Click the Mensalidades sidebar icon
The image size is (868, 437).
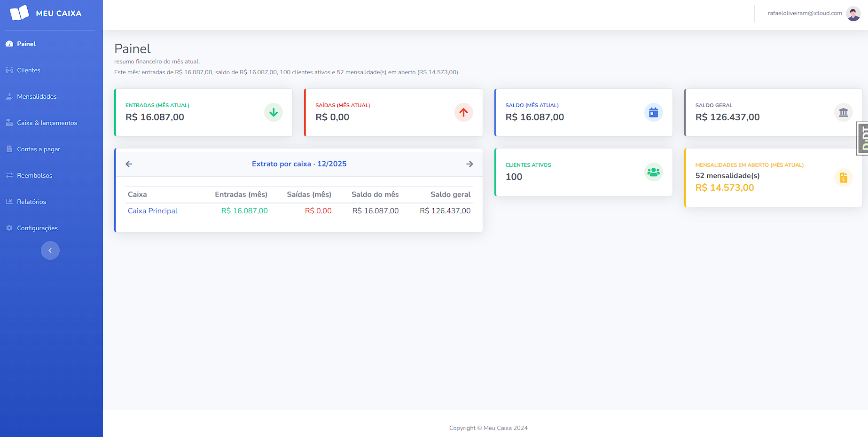coord(9,96)
